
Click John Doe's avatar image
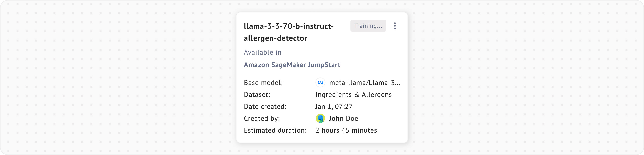tap(320, 118)
